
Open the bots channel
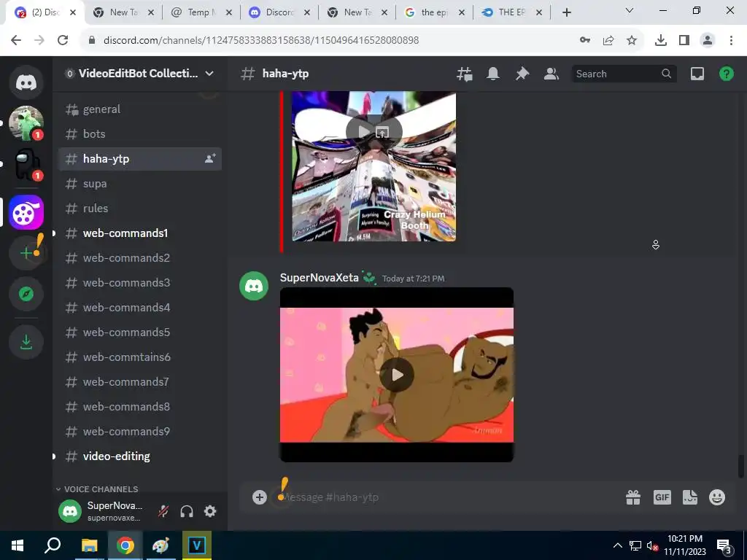click(139, 134)
